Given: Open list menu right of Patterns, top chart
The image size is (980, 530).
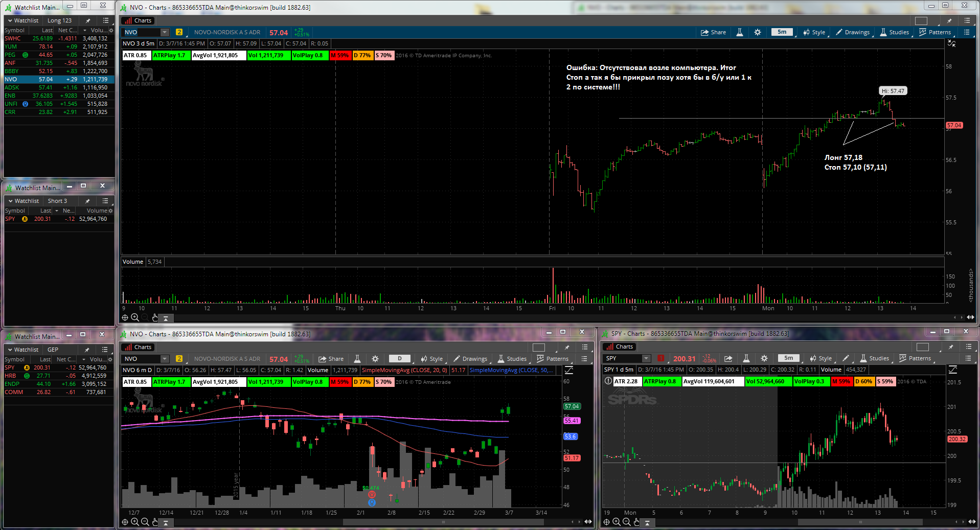Looking at the screenshot, I should point(966,32).
